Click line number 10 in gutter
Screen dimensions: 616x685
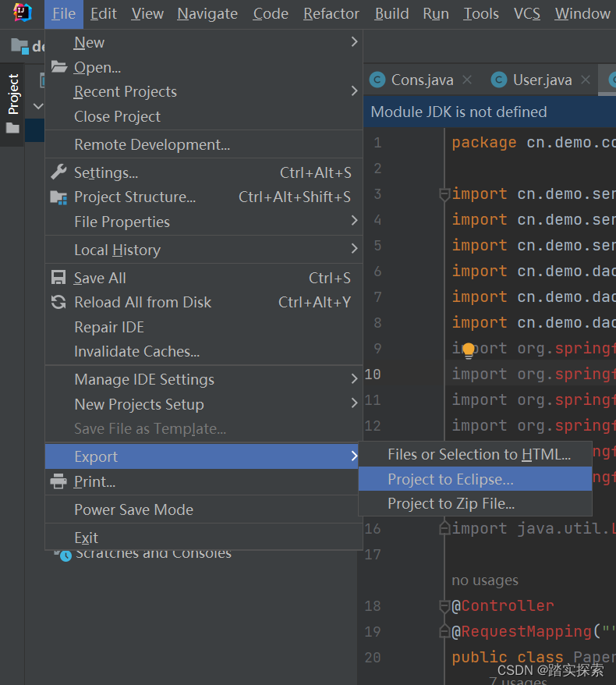373,374
